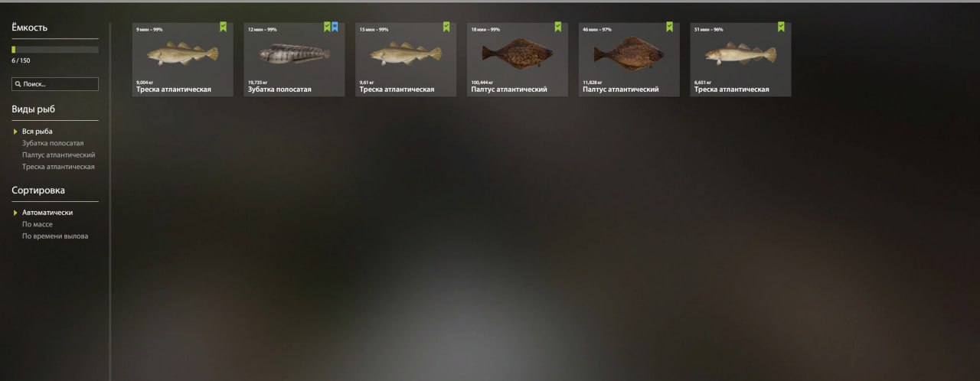
Task: Sort fish По времени вылова
Action: (x=55, y=236)
